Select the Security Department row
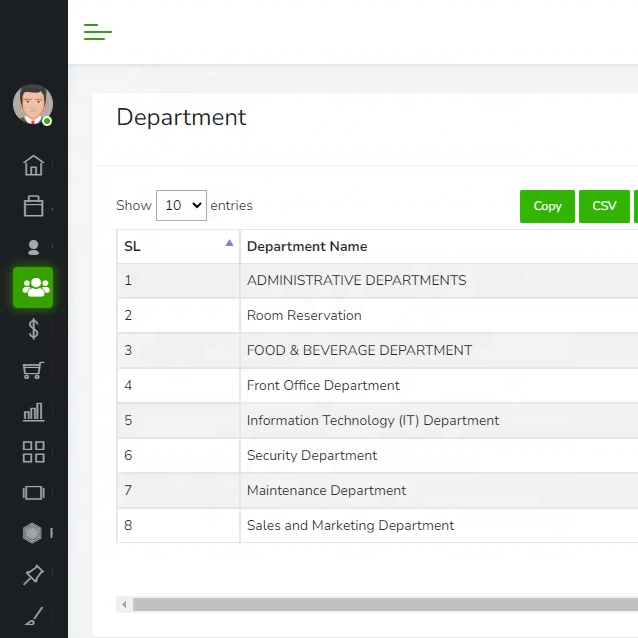The height and width of the screenshot is (638, 638). (312, 455)
